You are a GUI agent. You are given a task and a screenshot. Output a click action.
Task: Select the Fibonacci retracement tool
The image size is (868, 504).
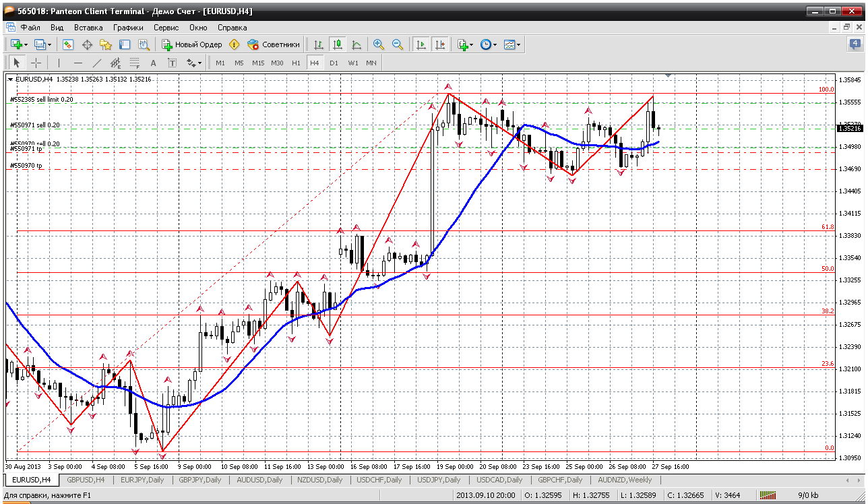(x=134, y=63)
